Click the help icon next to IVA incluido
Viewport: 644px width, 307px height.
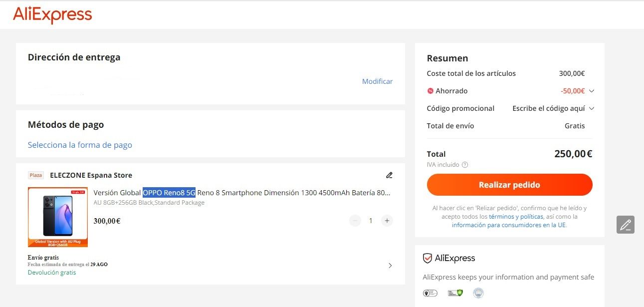pos(465,165)
